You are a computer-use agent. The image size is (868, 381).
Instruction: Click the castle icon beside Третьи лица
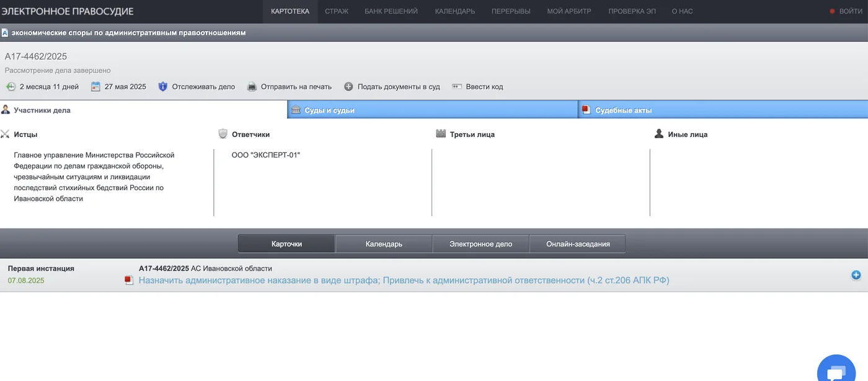pyautogui.click(x=441, y=133)
